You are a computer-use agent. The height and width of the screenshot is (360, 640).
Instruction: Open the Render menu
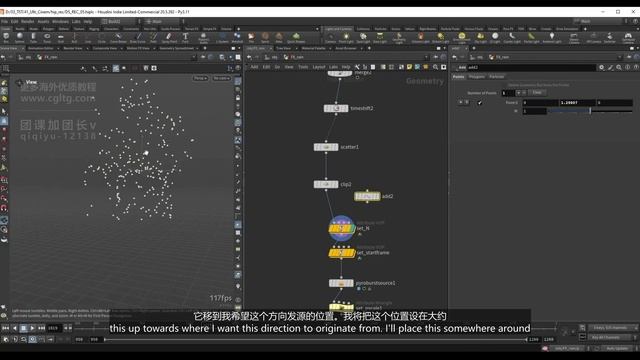pyautogui.click(x=28, y=21)
